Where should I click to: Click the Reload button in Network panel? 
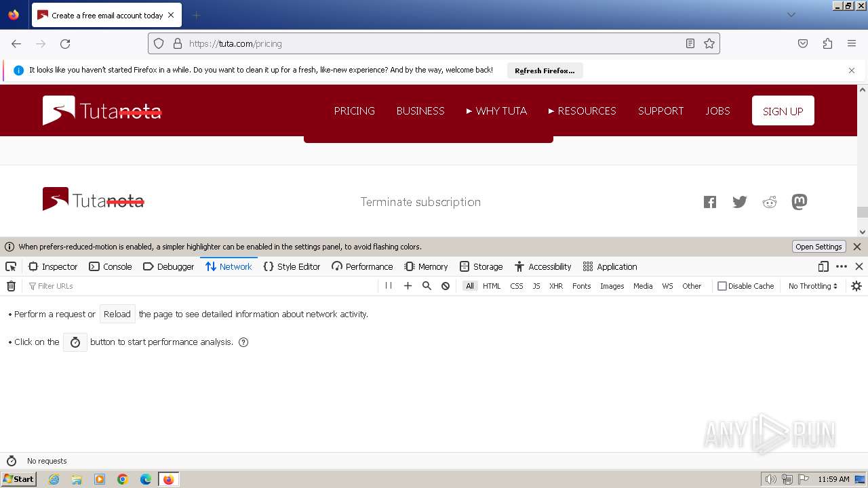pyautogui.click(x=117, y=314)
